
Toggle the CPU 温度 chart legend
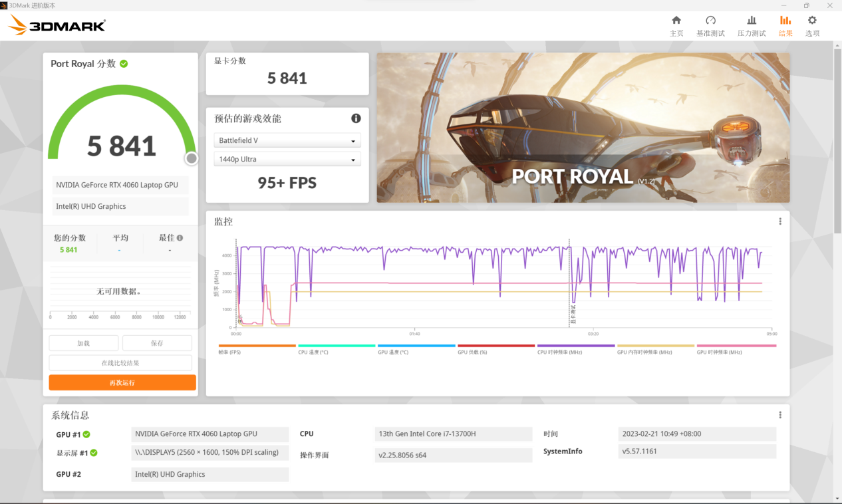pos(337,349)
